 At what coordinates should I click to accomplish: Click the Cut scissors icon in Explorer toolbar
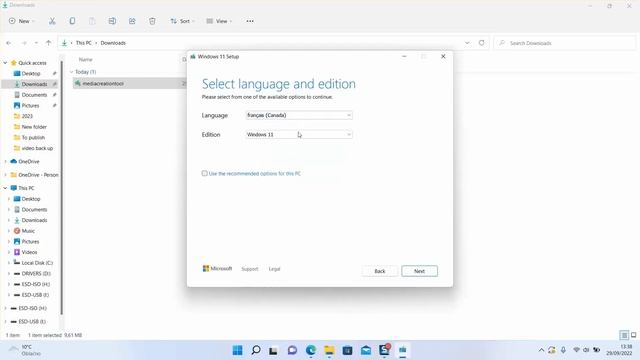coord(52,21)
